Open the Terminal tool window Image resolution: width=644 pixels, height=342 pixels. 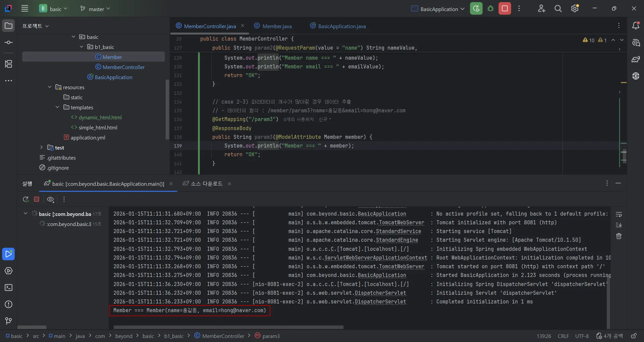pyautogui.click(x=9, y=288)
